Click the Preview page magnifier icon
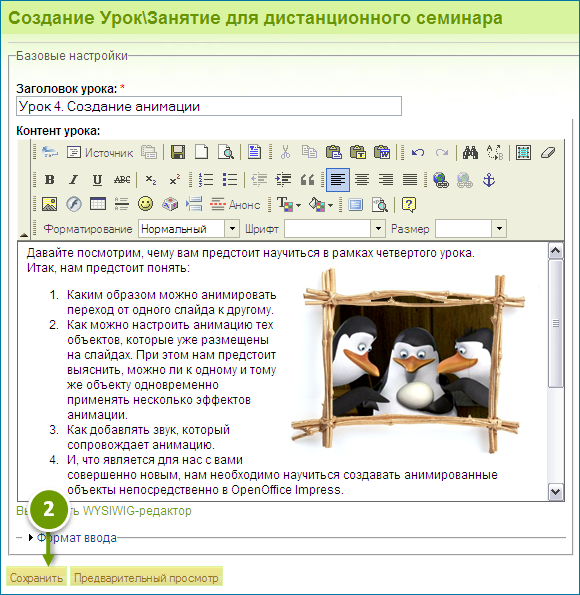580x595 pixels. tap(225, 152)
